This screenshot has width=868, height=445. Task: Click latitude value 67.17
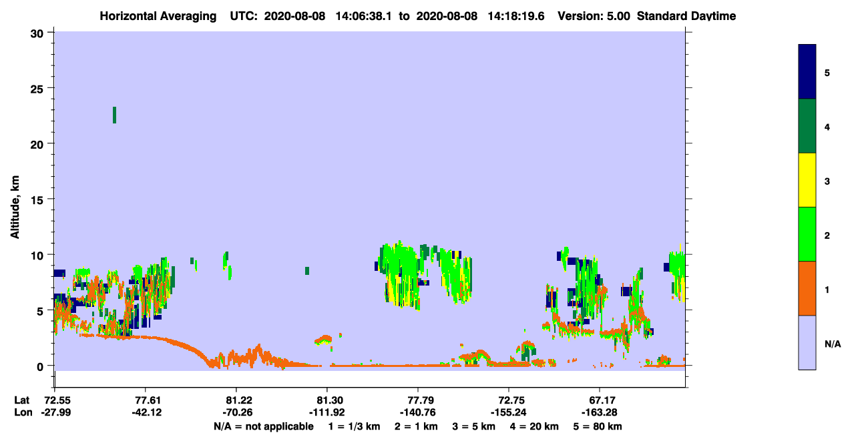coord(600,400)
